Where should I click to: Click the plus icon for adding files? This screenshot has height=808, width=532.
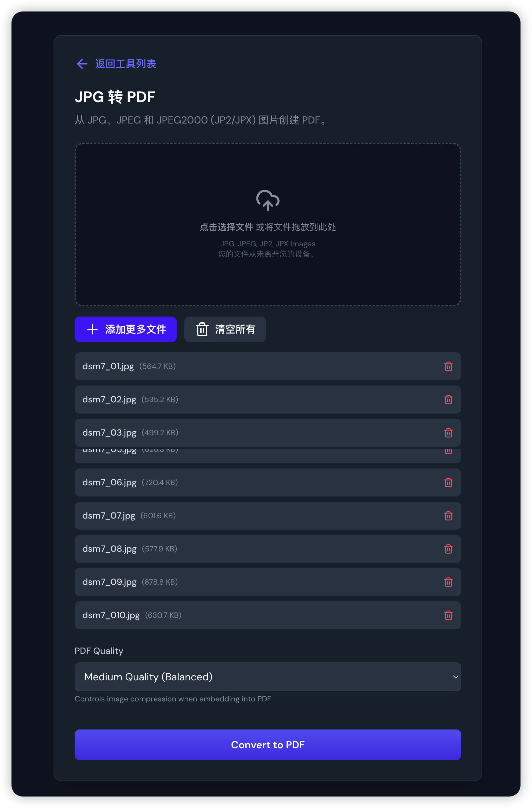(92, 329)
